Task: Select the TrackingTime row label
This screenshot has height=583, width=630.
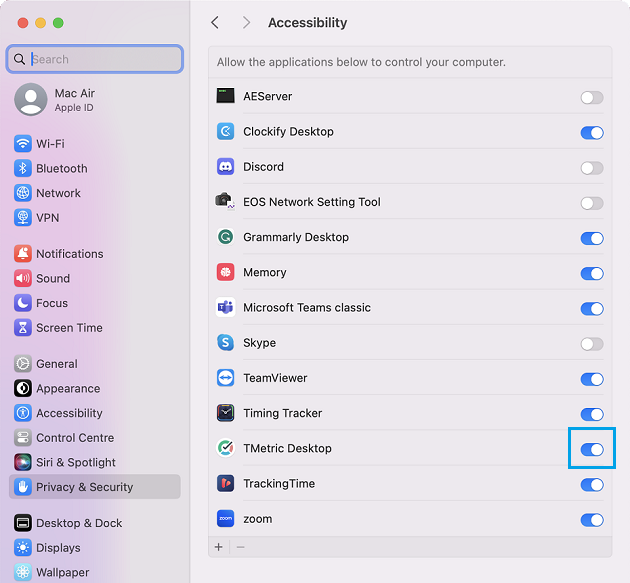Action: (x=279, y=483)
